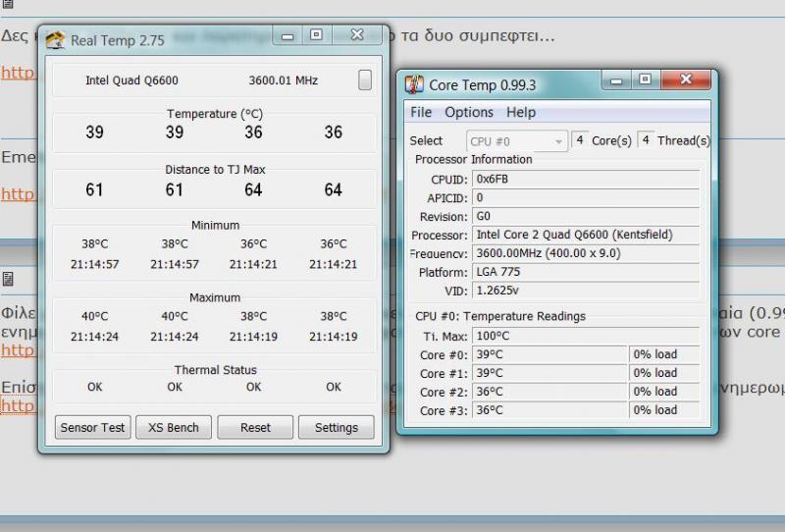Image resolution: width=785 pixels, height=532 pixels.
Task: Run the Sensor Test in Real Temp
Action: pos(92,427)
